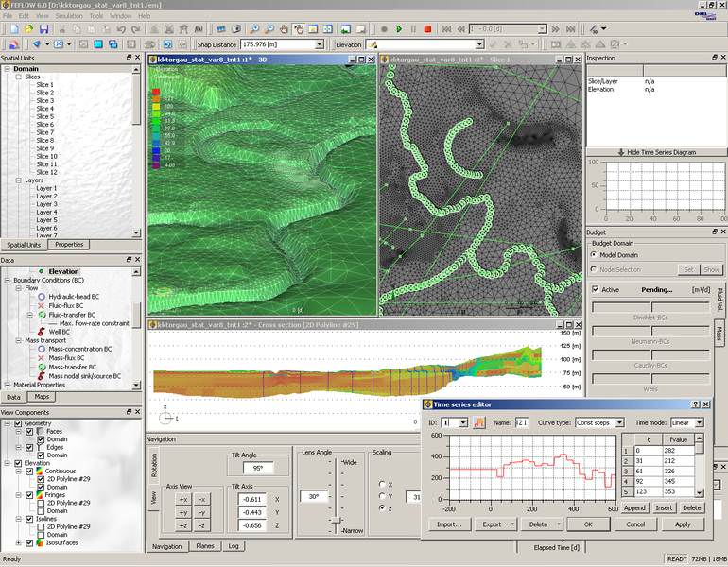Viewport: 728px width, 567px height.
Task: Click the Import... button
Action: (x=449, y=524)
